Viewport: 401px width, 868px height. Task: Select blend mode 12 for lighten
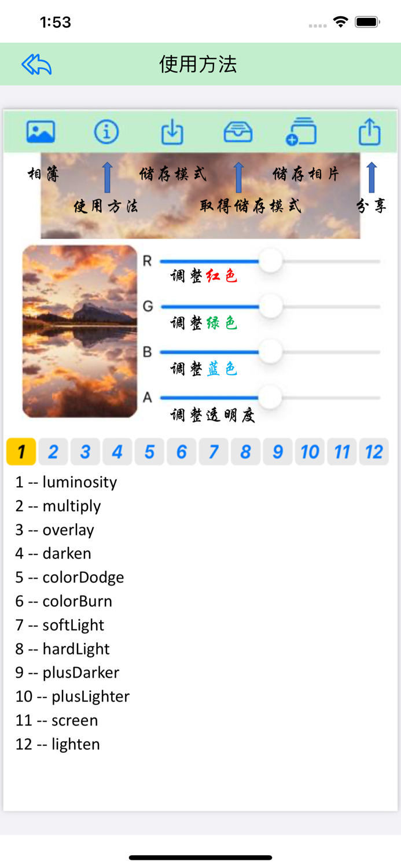tap(374, 452)
